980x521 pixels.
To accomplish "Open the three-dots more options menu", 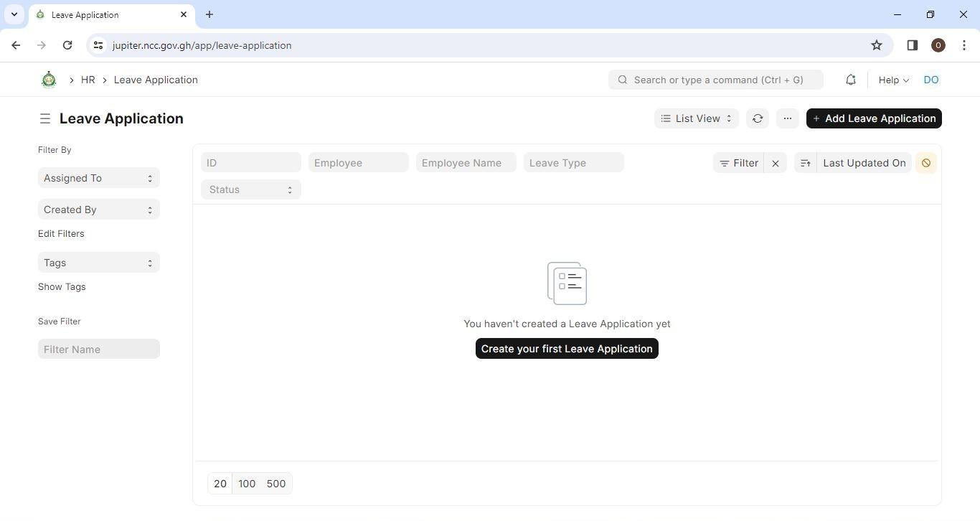I will click(787, 118).
